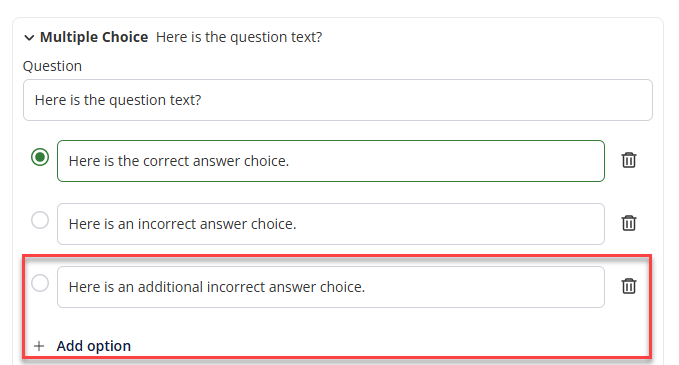The image size is (679, 365).
Task: Edit the correct answer choice text field
Action: pyautogui.click(x=331, y=161)
